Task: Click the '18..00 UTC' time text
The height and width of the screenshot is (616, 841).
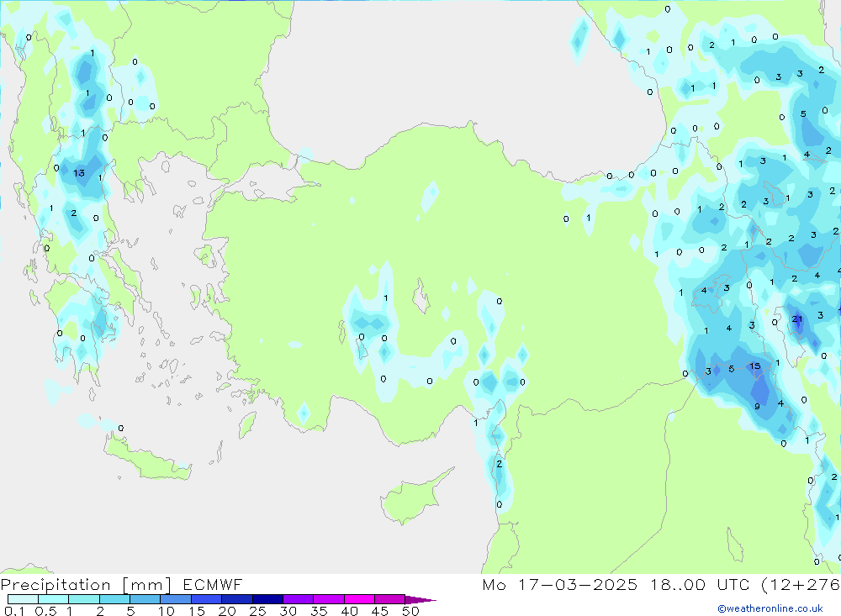Action: (700, 585)
